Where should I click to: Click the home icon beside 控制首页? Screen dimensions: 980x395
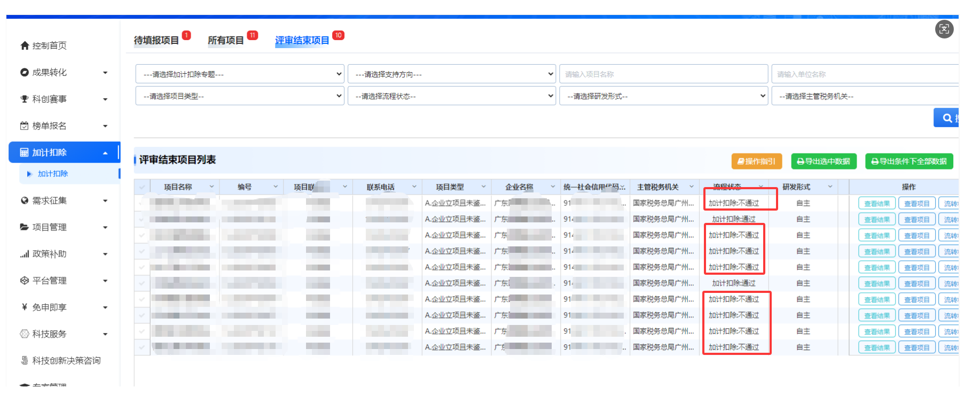[x=25, y=45]
